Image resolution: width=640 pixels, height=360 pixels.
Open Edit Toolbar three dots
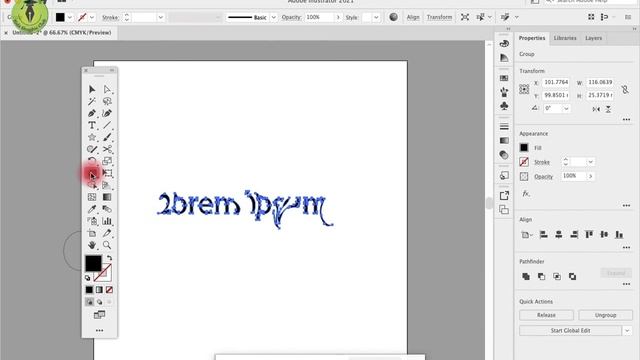[99, 330]
